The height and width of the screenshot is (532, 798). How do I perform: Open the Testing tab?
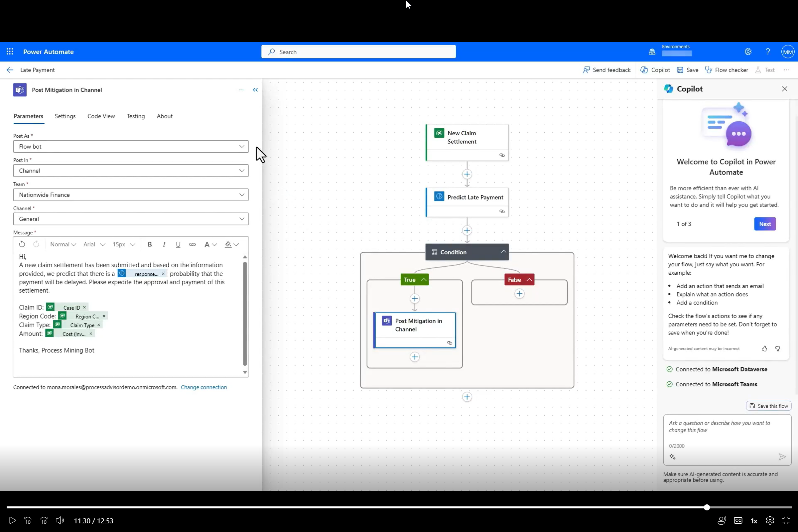[136, 116]
